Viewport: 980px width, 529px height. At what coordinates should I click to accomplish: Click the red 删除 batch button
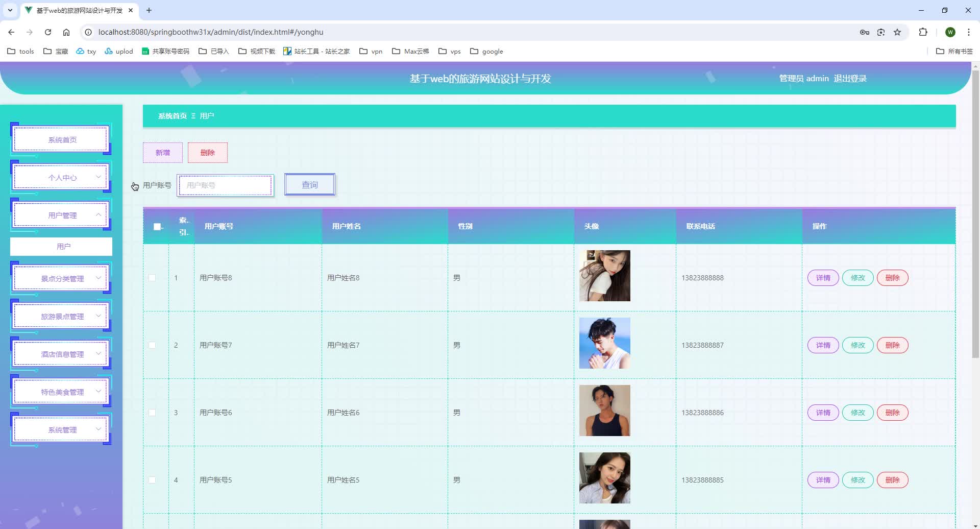(x=208, y=153)
